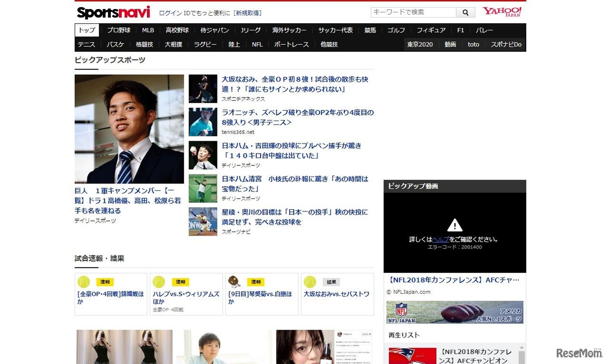Open the 陸上 section
This screenshot has width=609, height=364.
click(234, 44)
